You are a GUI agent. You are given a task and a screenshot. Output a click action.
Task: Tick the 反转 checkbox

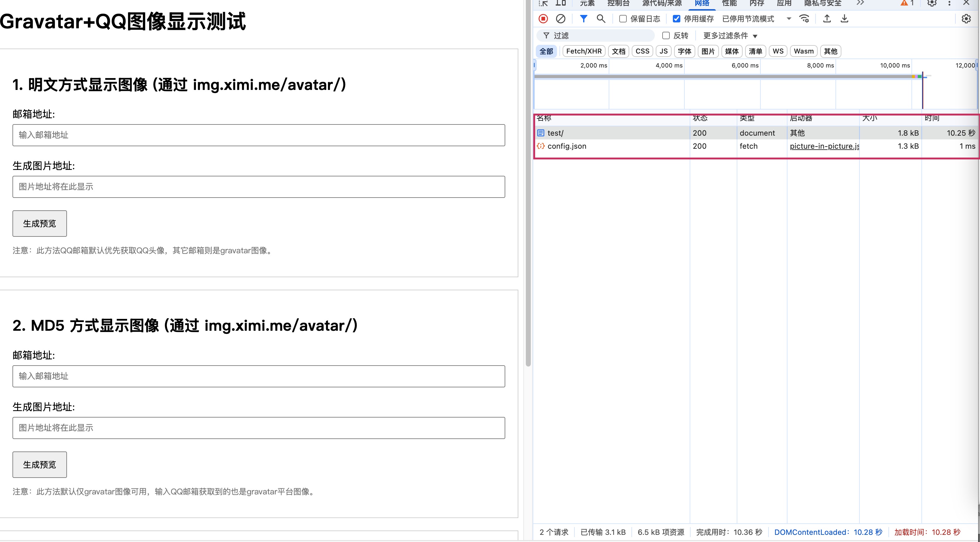[x=666, y=35]
